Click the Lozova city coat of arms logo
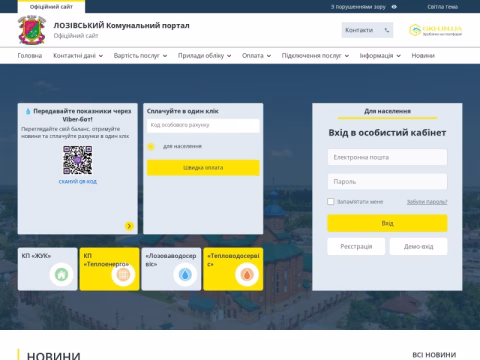The height and width of the screenshot is (360, 480). coord(32,30)
